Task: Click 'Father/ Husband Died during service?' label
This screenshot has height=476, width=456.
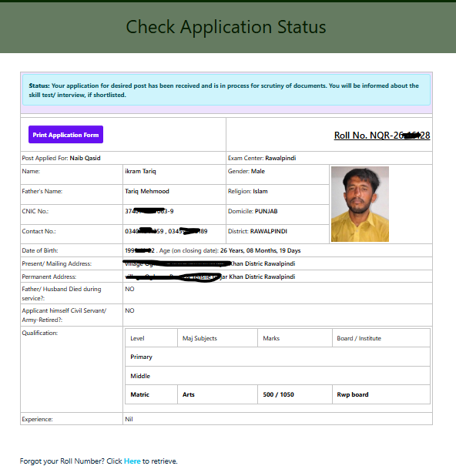Action: tap(62, 293)
